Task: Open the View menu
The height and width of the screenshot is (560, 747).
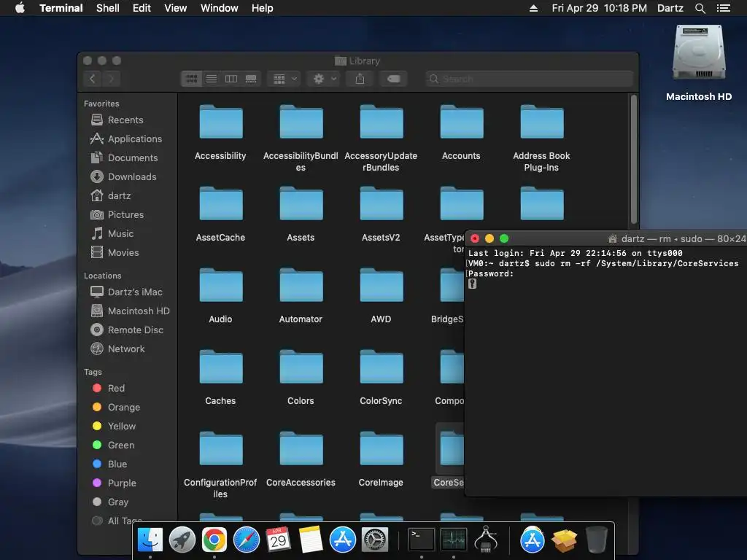Action: 175,8
